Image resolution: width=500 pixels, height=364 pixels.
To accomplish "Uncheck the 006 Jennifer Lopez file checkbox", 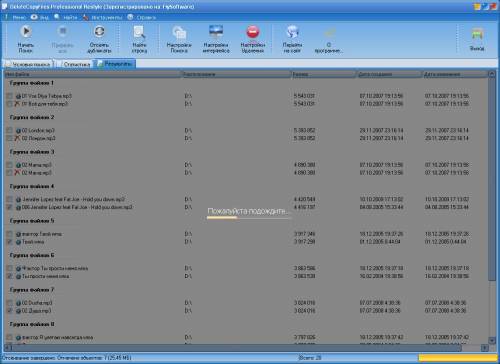I will [9, 207].
